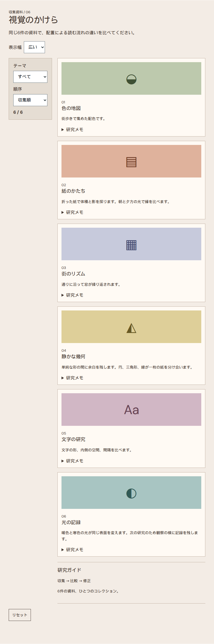Click the card title 色の地図
214x644 pixels.
71,108
